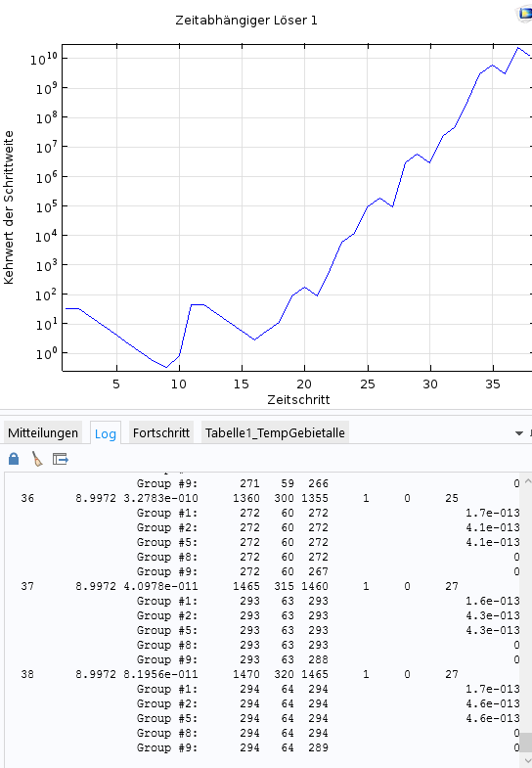Select log row for time step 37
Image resolution: width=532 pixels, height=768 pixels.
(264, 586)
